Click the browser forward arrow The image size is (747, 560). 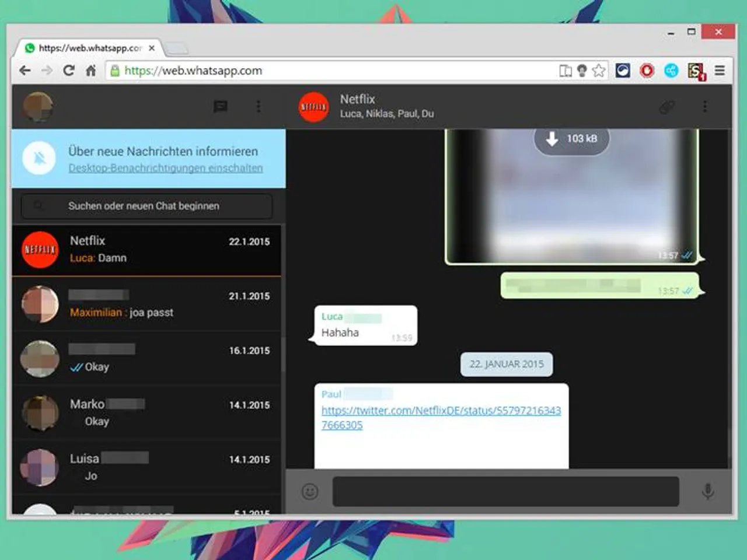point(47,71)
